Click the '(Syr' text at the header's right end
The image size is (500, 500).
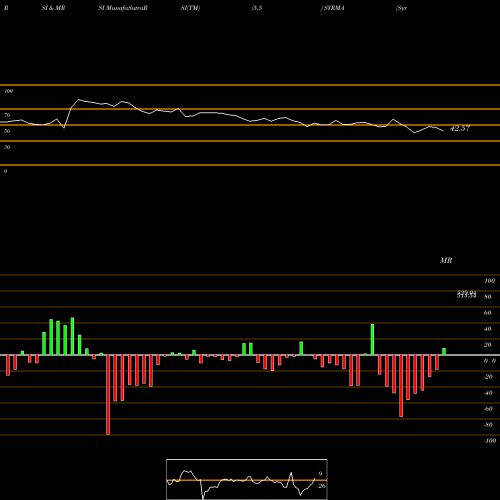[x=401, y=8]
